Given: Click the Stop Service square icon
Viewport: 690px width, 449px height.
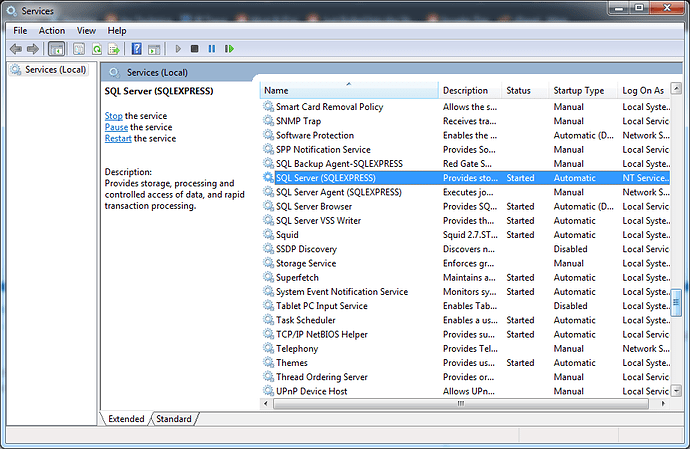Looking at the screenshot, I should [x=195, y=49].
